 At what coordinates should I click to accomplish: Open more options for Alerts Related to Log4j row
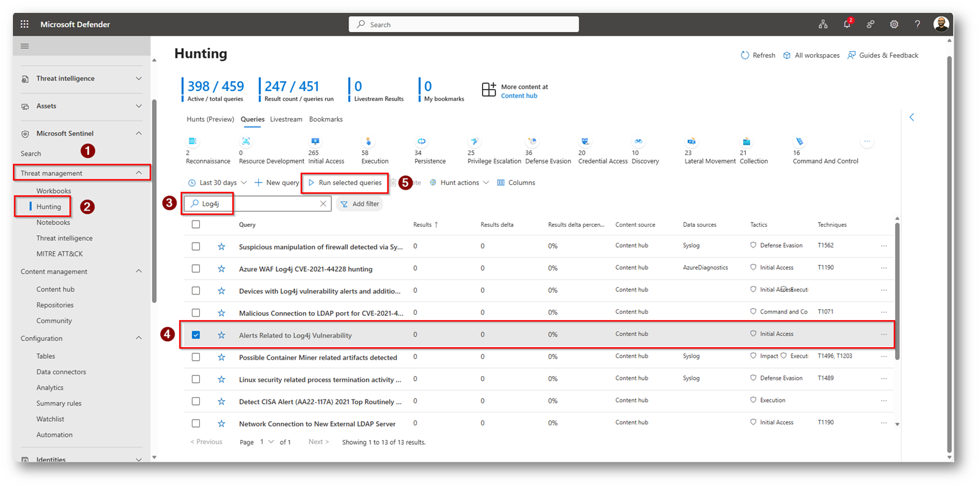pyautogui.click(x=883, y=335)
